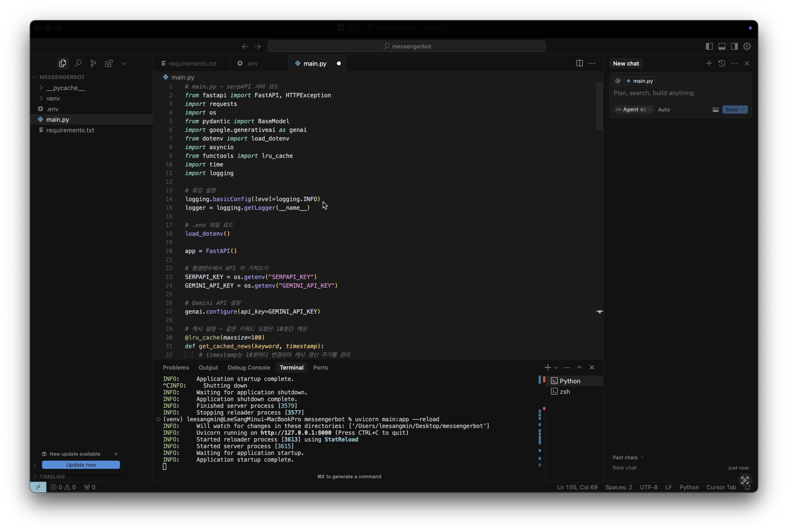Image resolution: width=788 pixels, height=532 pixels.
Task: Open the Agent mode dropdown
Action: coord(633,109)
